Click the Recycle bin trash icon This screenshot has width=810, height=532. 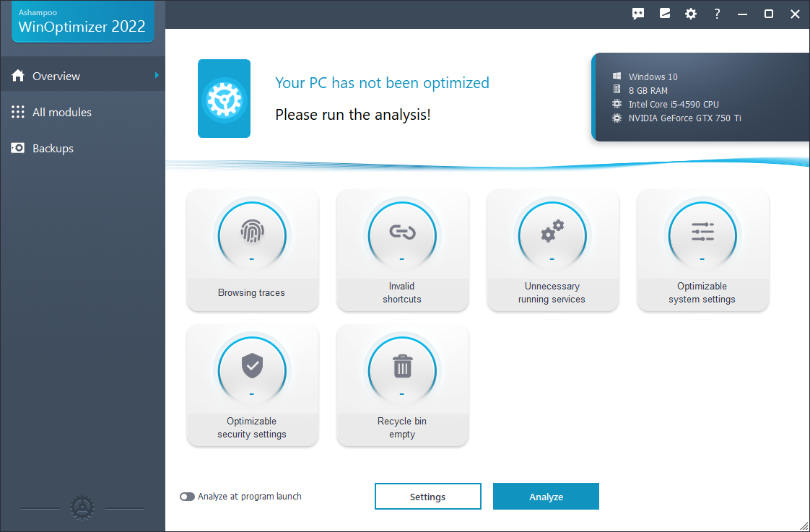(x=402, y=367)
